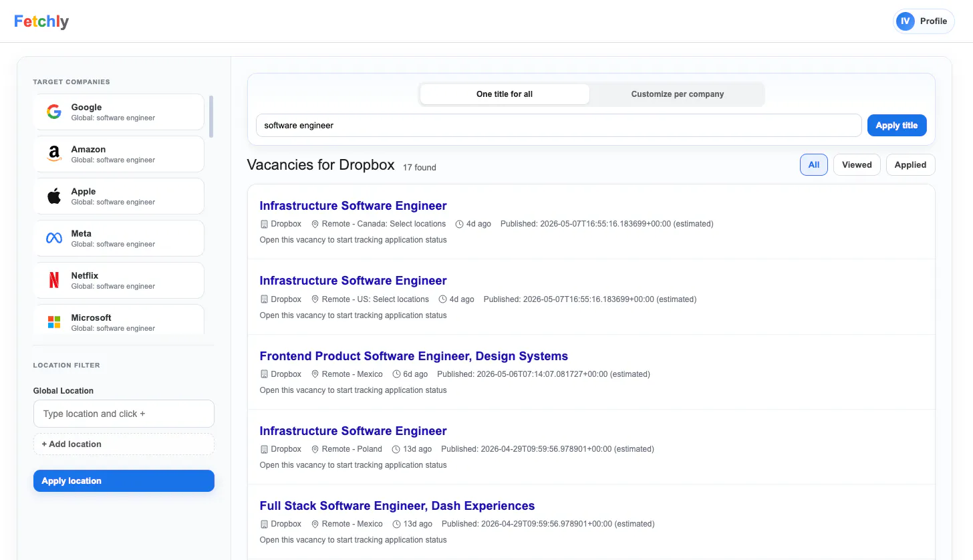Click the 'Vacancies for Dropbox' heading
Viewport: 973px width, 560px height.
point(321,165)
